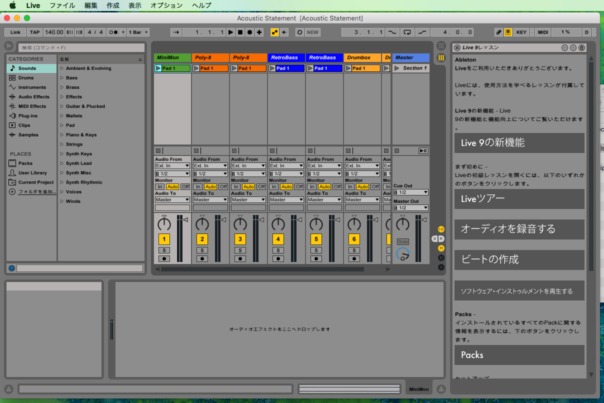Image resolution: width=604 pixels, height=403 pixels.
Task: Open the 1 Bar quantization dropdown
Action: [x=138, y=32]
